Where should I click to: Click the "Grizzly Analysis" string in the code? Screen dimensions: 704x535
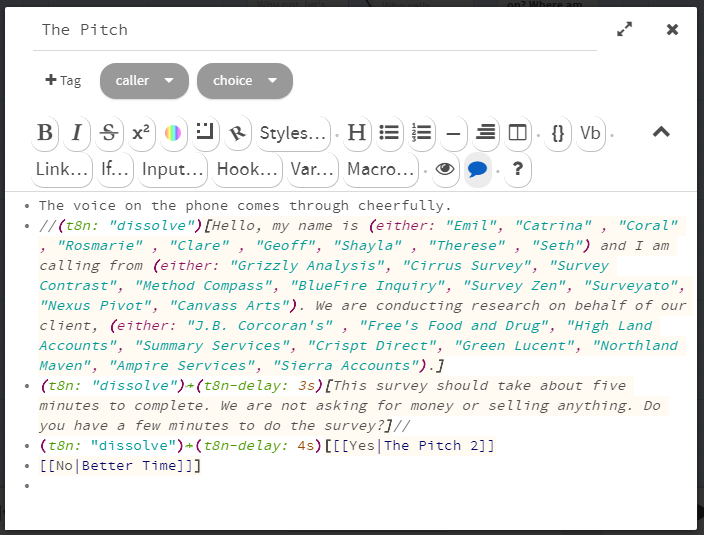click(x=307, y=266)
